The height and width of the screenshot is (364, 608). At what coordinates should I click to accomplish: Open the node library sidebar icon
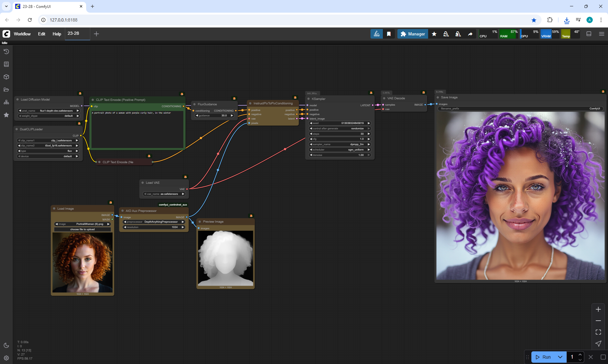(6, 64)
